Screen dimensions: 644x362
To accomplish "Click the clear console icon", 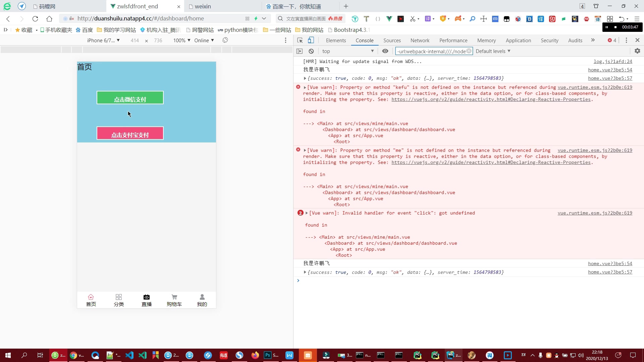I will pyautogui.click(x=311, y=51).
